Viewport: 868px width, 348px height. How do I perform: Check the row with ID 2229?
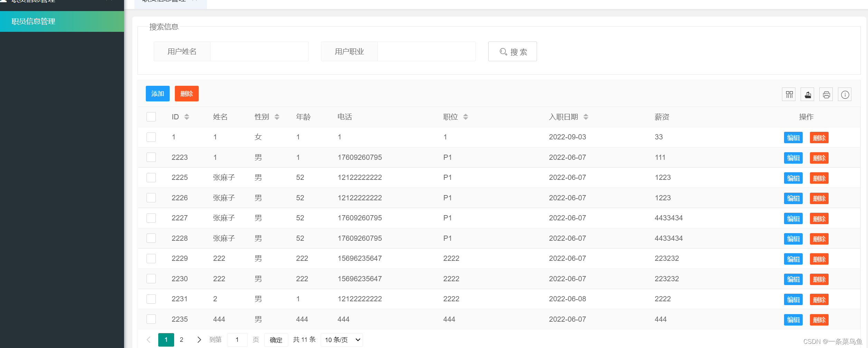[151, 258]
